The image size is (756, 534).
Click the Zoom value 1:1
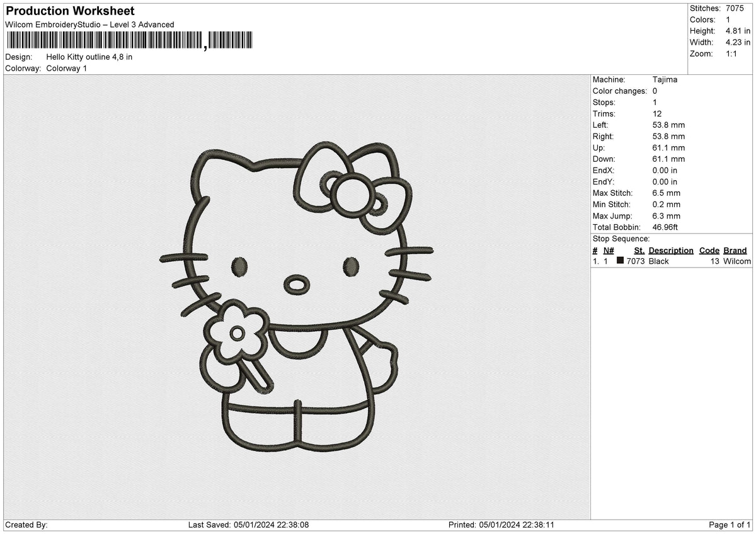pyautogui.click(x=732, y=54)
